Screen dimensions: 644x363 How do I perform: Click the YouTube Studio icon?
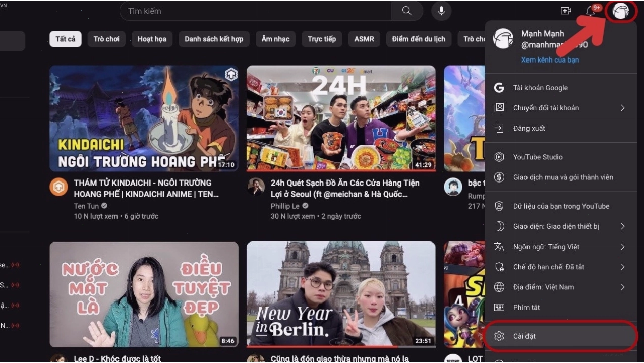click(499, 157)
